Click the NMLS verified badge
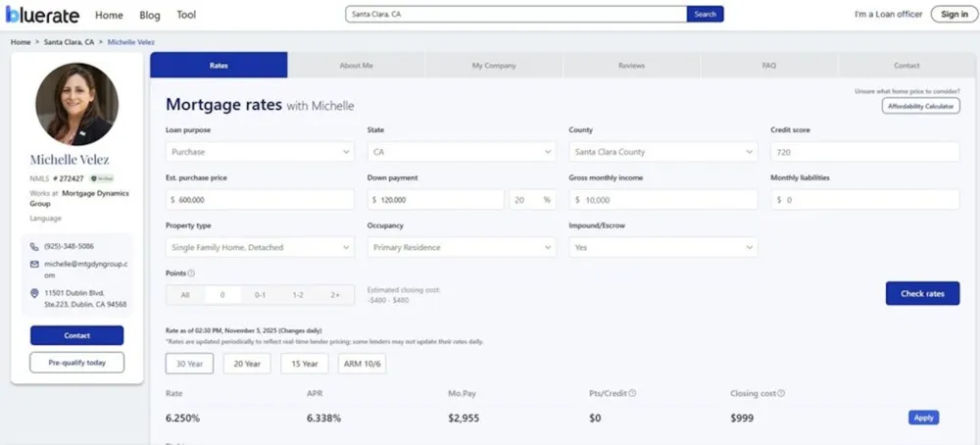 pos(102,179)
